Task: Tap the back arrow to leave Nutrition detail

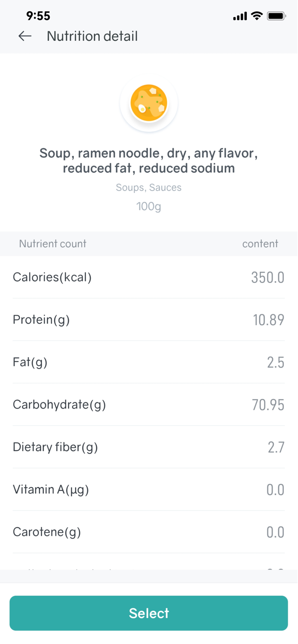Action: click(25, 36)
